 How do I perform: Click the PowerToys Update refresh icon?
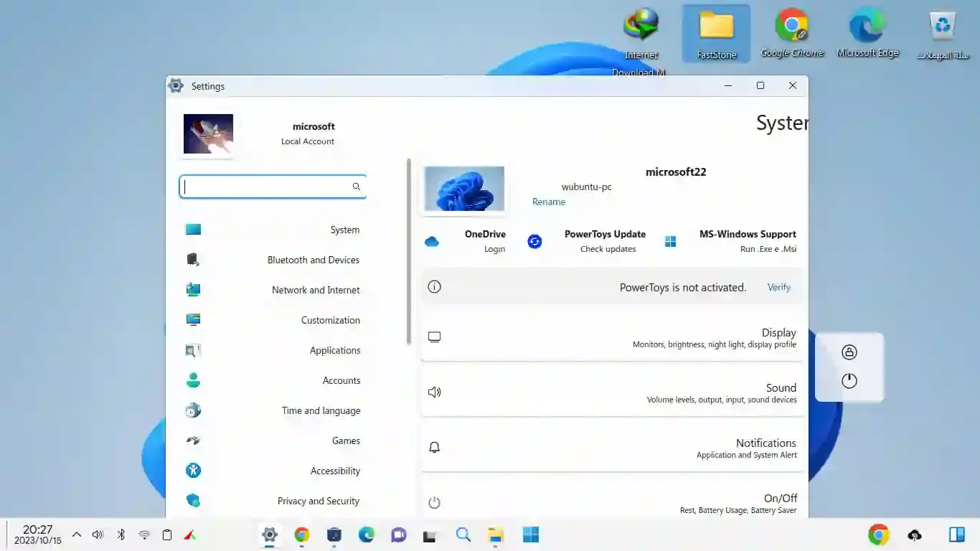pos(534,242)
